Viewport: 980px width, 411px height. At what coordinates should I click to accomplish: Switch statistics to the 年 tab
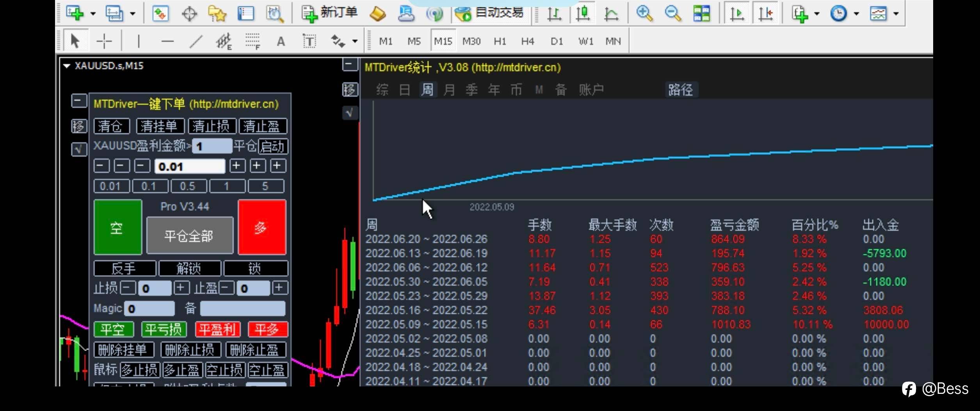click(x=494, y=90)
